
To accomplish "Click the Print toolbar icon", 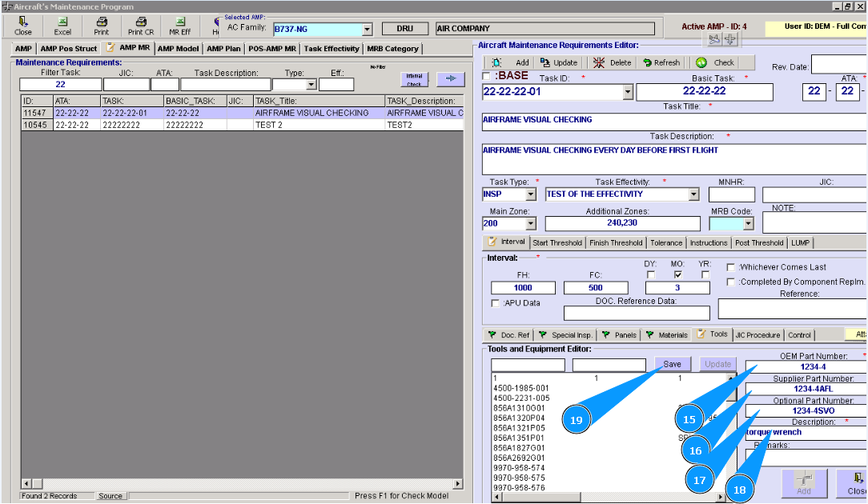I will (102, 26).
